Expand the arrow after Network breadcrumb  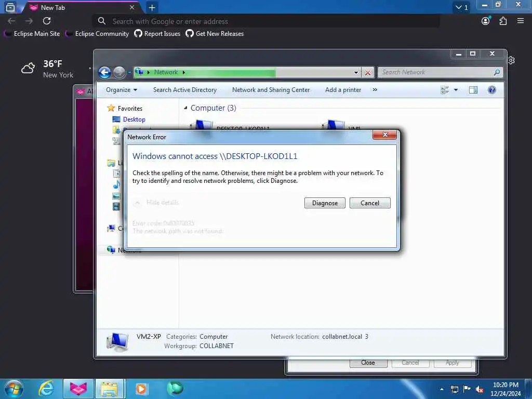pyautogui.click(x=184, y=72)
